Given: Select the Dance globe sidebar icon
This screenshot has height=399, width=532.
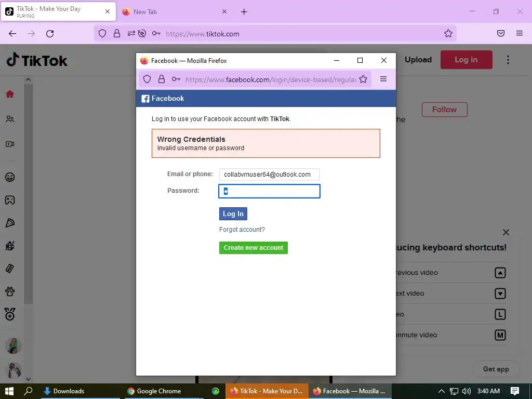Looking at the screenshot, I should (x=10, y=246).
